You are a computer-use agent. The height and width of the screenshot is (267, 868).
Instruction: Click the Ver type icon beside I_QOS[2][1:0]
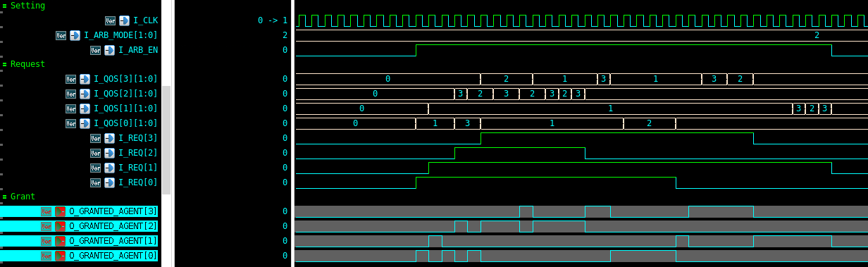71,94
